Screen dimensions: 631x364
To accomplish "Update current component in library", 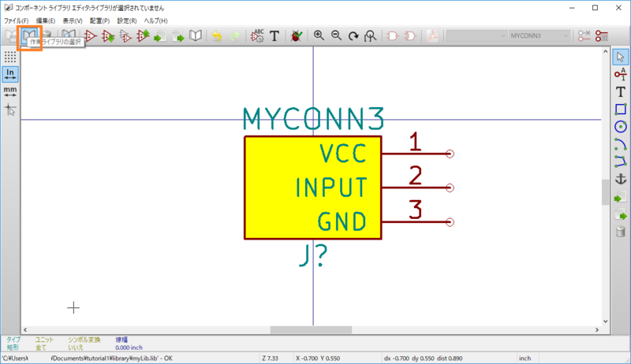I will click(x=143, y=35).
